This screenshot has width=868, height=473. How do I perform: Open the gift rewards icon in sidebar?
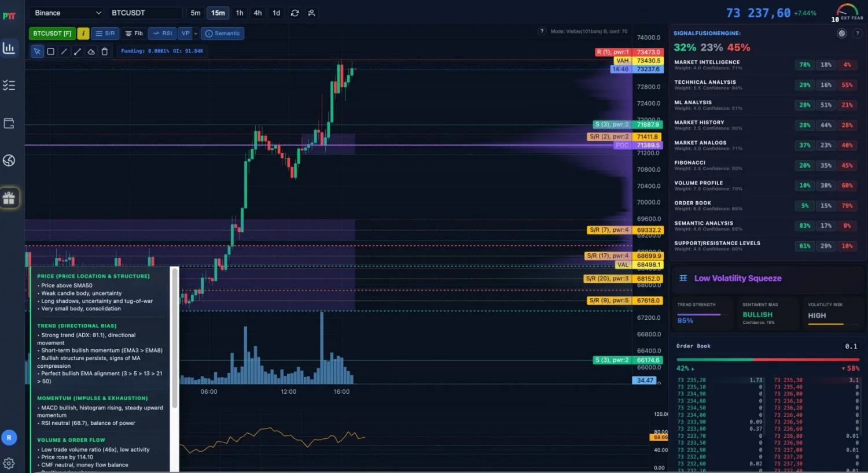pos(9,198)
